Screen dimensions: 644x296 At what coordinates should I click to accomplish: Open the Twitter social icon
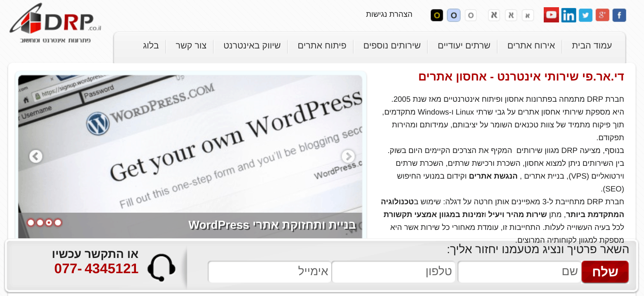click(585, 15)
